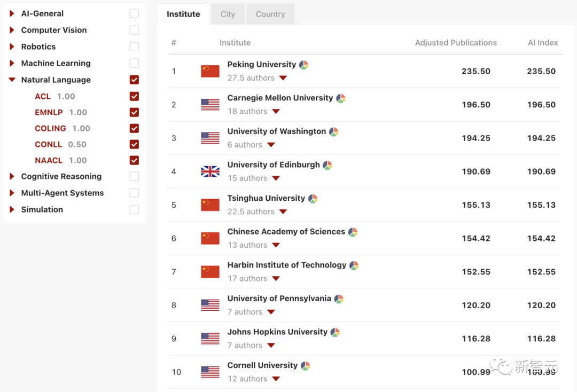The image size is (577, 392).
Task: Switch to the Country tab
Action: [270, 14]
